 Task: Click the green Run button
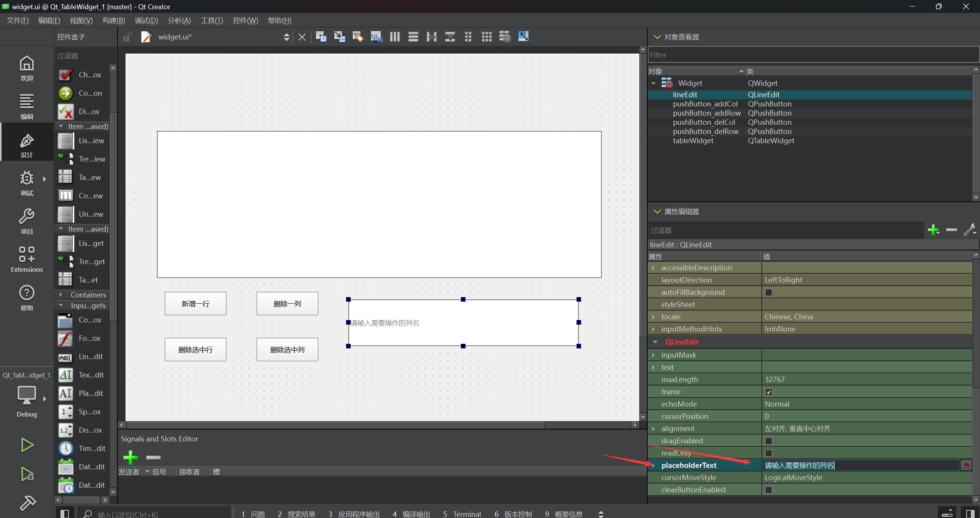27,445
